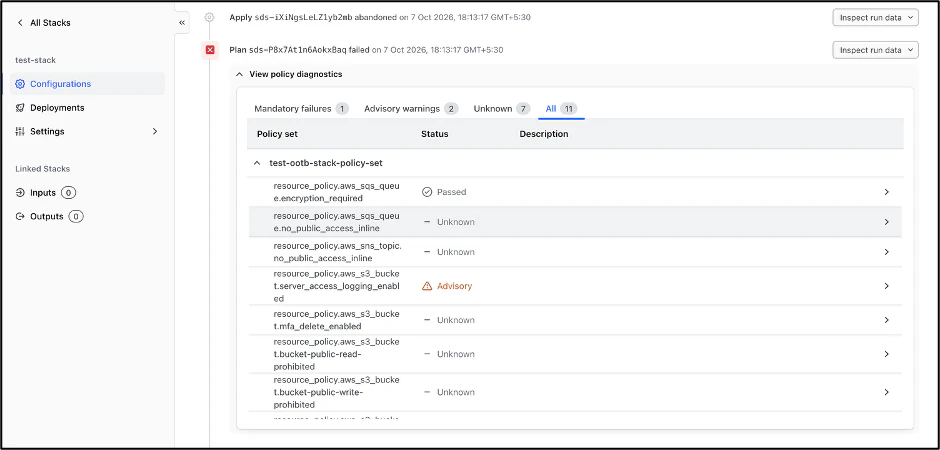Click the red failed plan status icon
940x450 pixels.
(210, 50)
